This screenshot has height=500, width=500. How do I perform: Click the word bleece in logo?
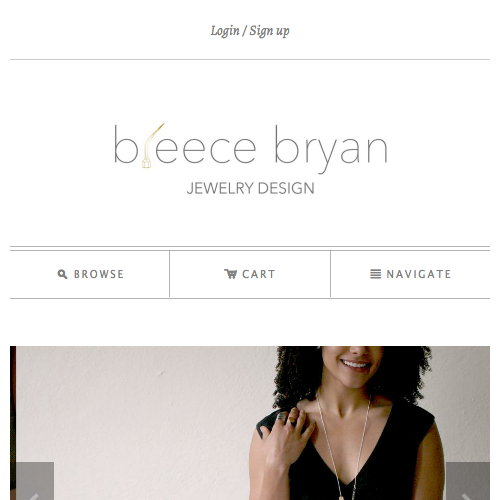click(185, 145)
